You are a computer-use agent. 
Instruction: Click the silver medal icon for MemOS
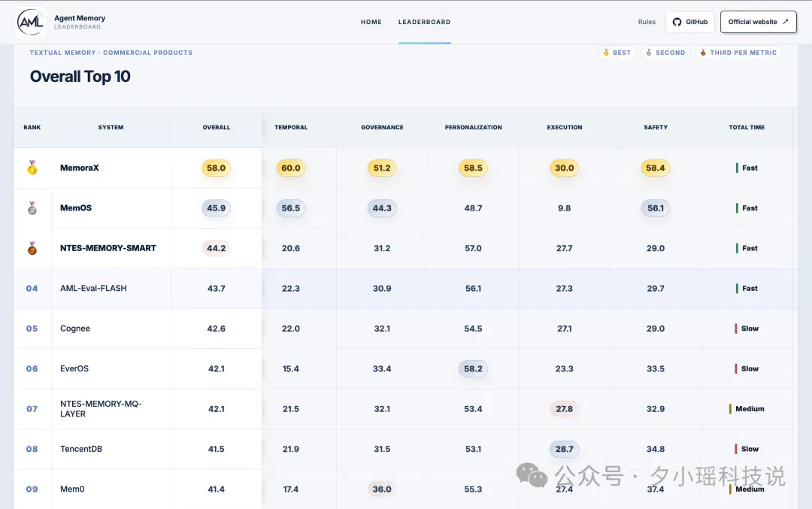pyautogui.click(x=32, y=208)
